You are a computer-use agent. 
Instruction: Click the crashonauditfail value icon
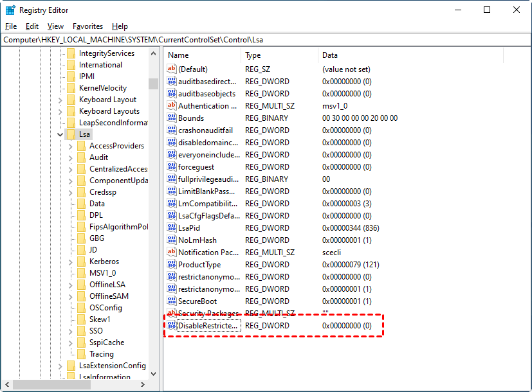(172, 130)
